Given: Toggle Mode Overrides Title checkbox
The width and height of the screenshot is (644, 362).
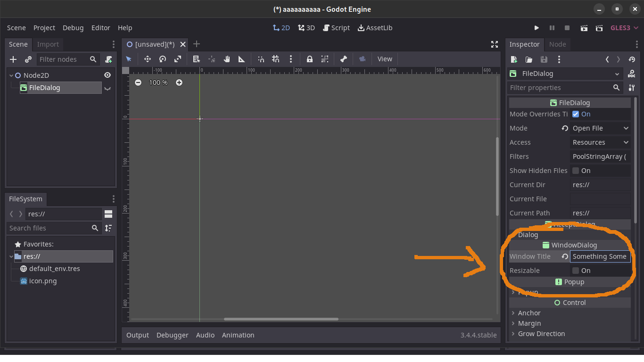Looking at the screenshot, I should pyautogui.click(x=576, y=114).
